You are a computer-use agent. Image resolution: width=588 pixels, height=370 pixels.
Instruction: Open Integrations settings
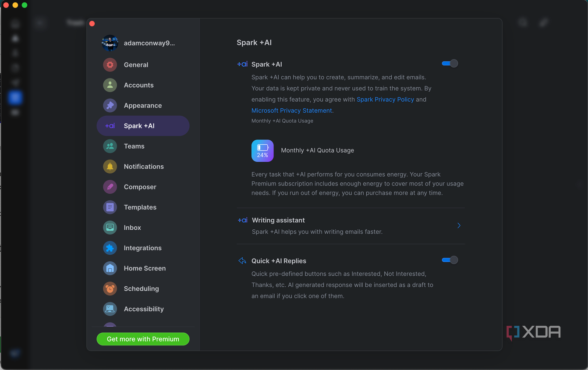tap(143, 248)
